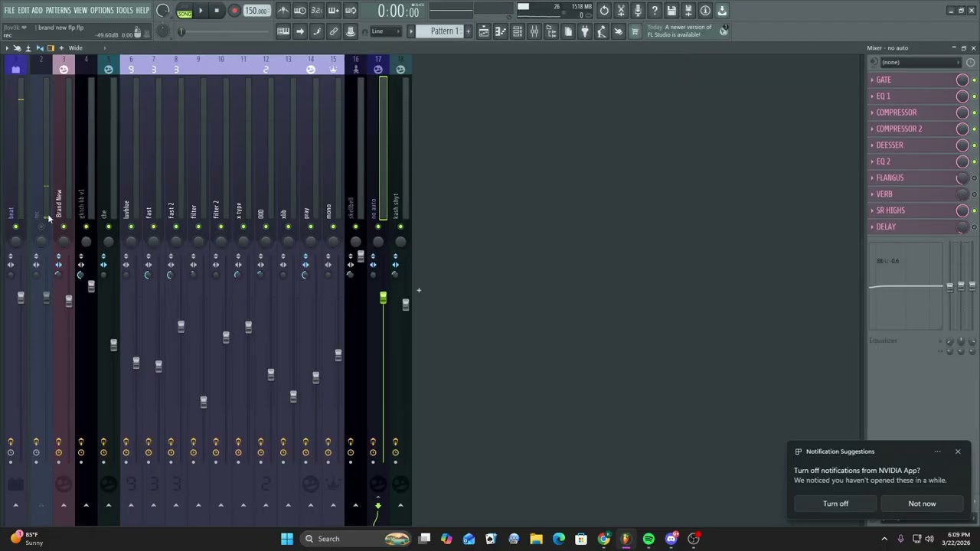The width and height of the screenshot is (980, 551).
Task: Toggle the wait for input icon
Action: [300, 11]
